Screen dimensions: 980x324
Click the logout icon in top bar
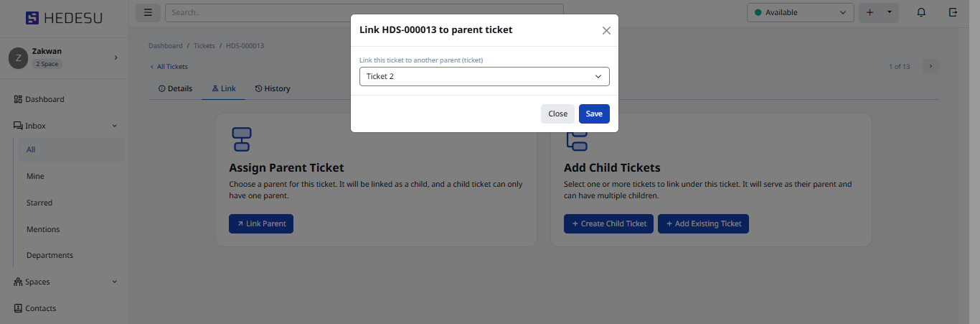coord(953,12)
